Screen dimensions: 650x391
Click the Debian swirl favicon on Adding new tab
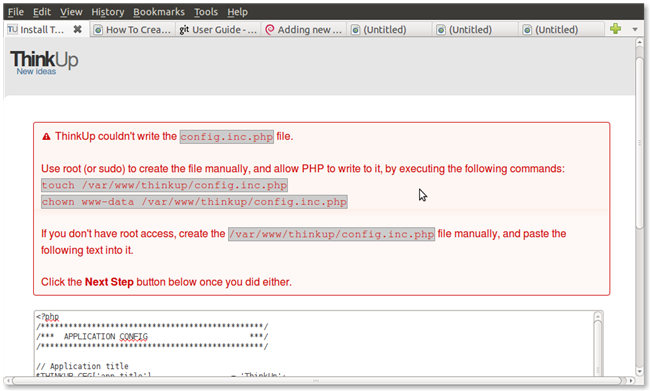(269, 29)
